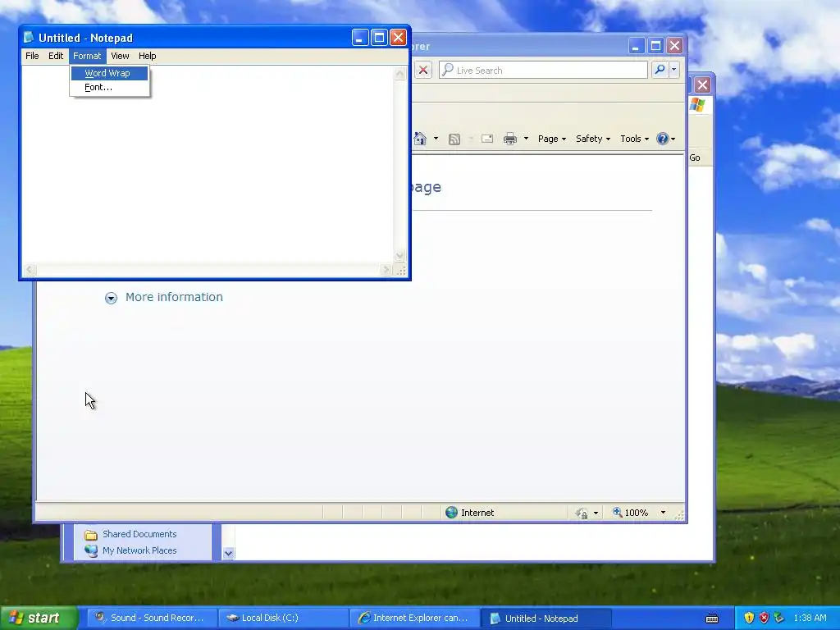Click Go button in Explorer window

click(x=695, y=157)
